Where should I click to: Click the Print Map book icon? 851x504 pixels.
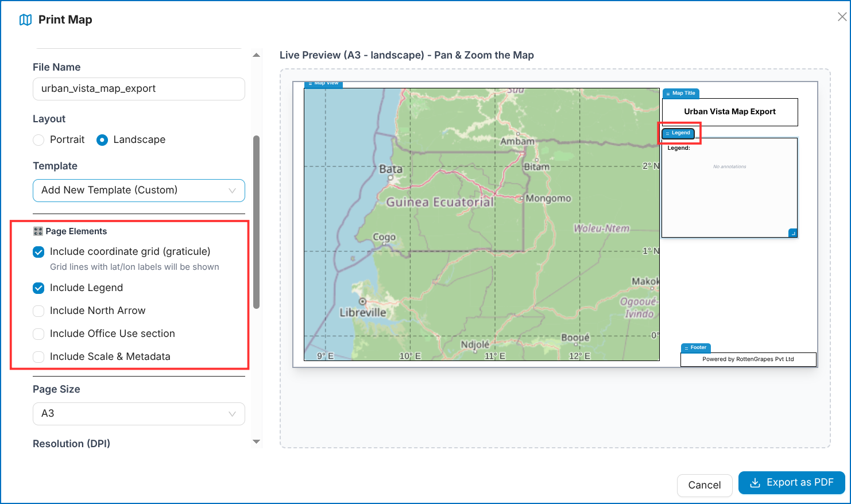coord(25,20)
